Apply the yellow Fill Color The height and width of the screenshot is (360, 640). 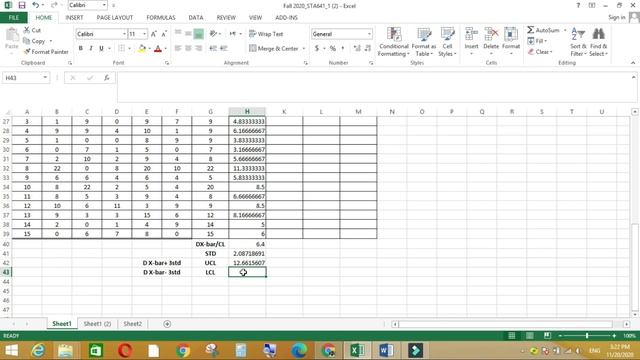tap(142, 49)
